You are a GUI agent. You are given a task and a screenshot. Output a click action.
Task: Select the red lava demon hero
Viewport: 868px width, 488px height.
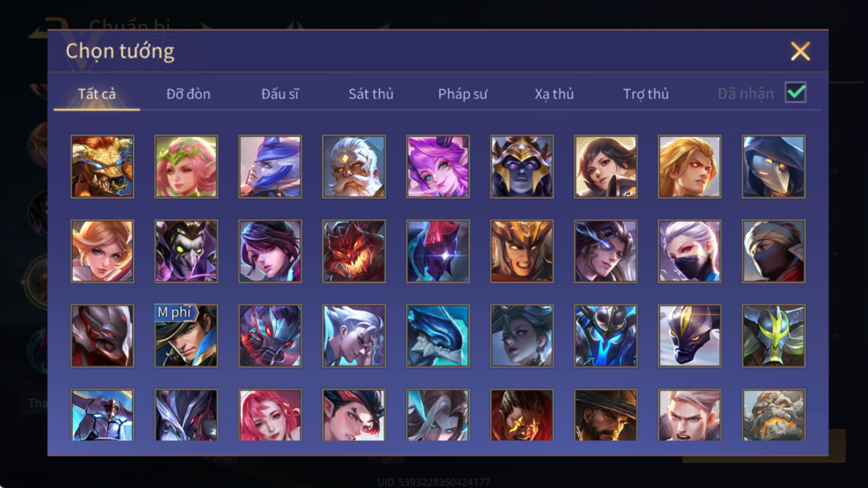click(354, 251)
